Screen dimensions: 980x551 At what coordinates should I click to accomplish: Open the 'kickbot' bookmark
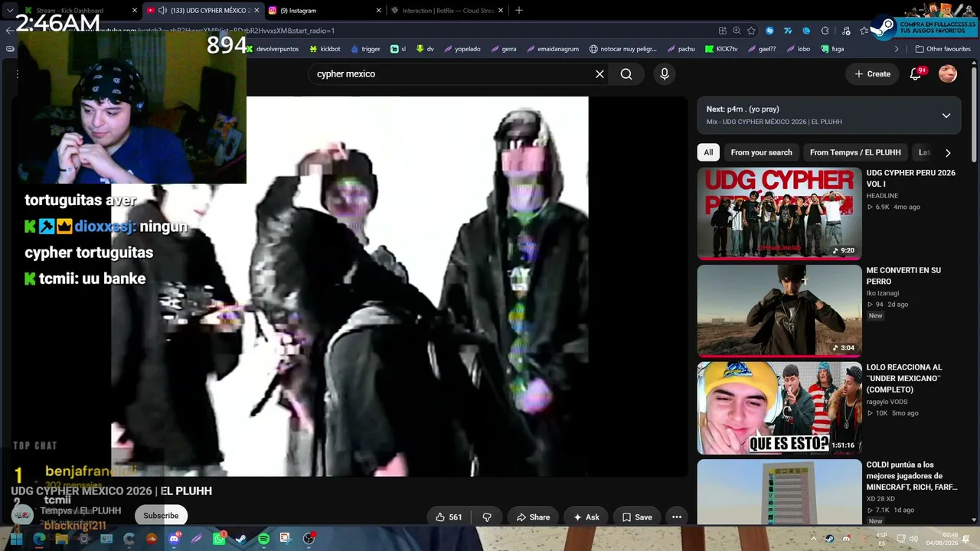click(325, 49)
